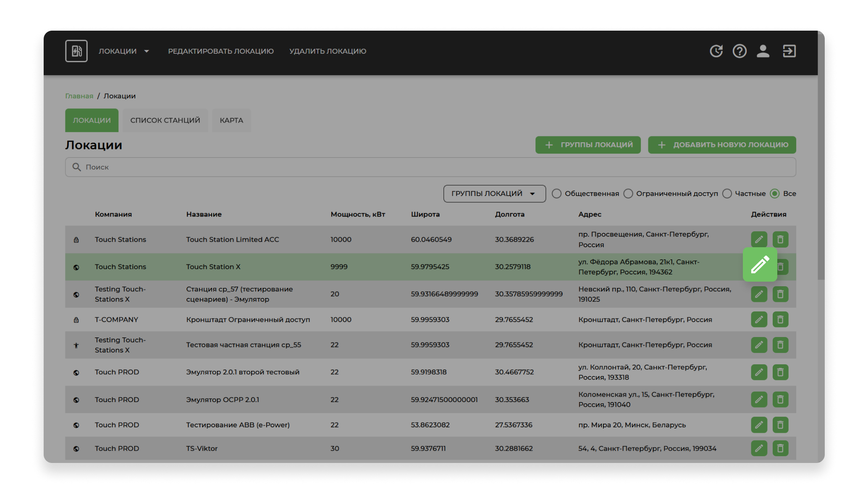Click the Невский пр., 110 address cell
The width and height of the screenshot is (868, 494).
[x=655, y=294]
